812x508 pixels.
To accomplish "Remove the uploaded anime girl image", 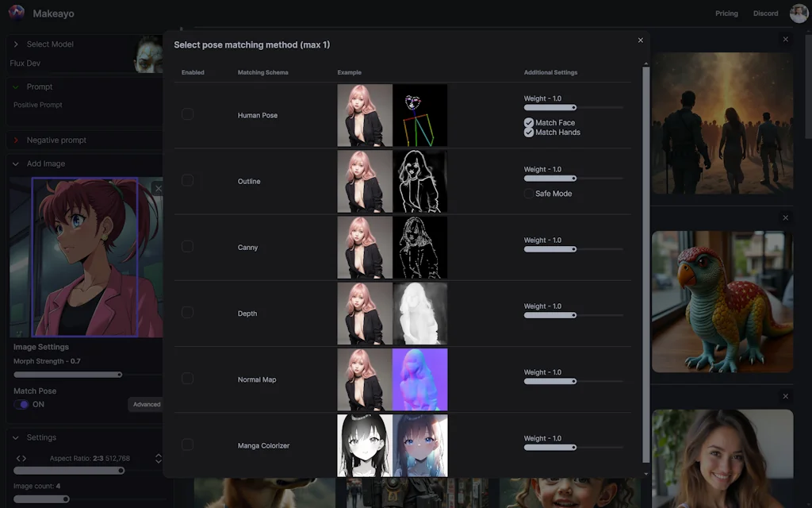I will [x=159, y=188].
